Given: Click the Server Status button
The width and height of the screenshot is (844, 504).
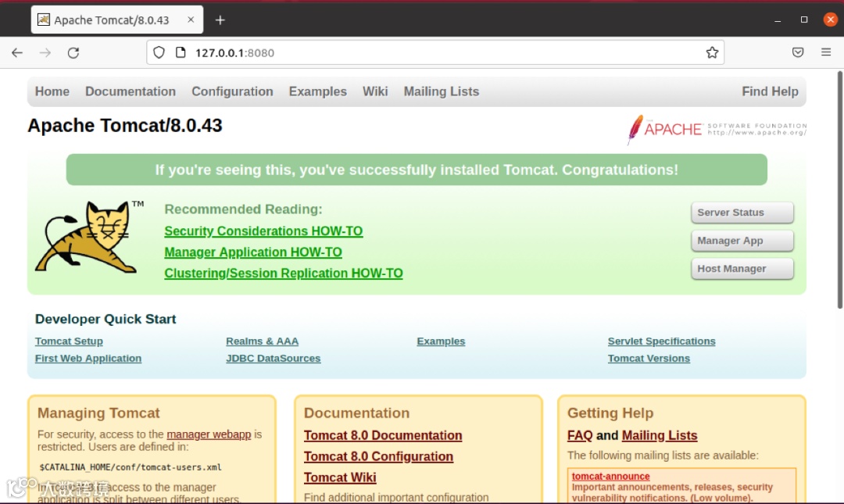Looking at the screenshot, I should tap(742, 213).
